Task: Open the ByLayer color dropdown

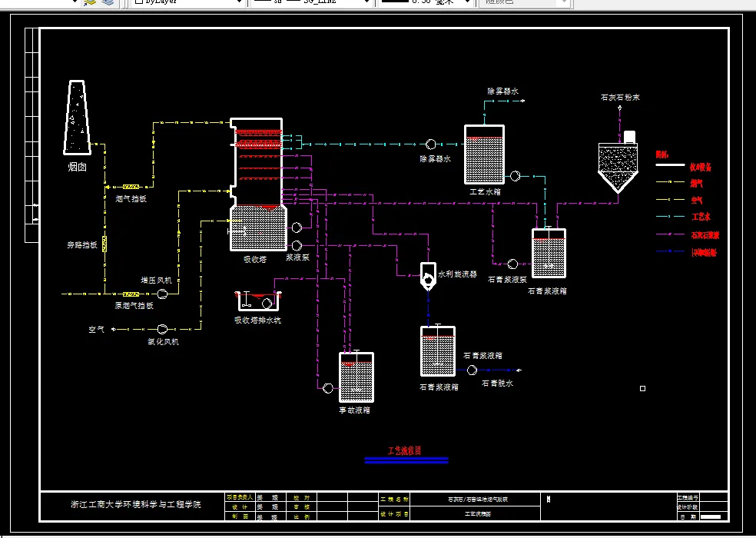Action: (187, 2)
